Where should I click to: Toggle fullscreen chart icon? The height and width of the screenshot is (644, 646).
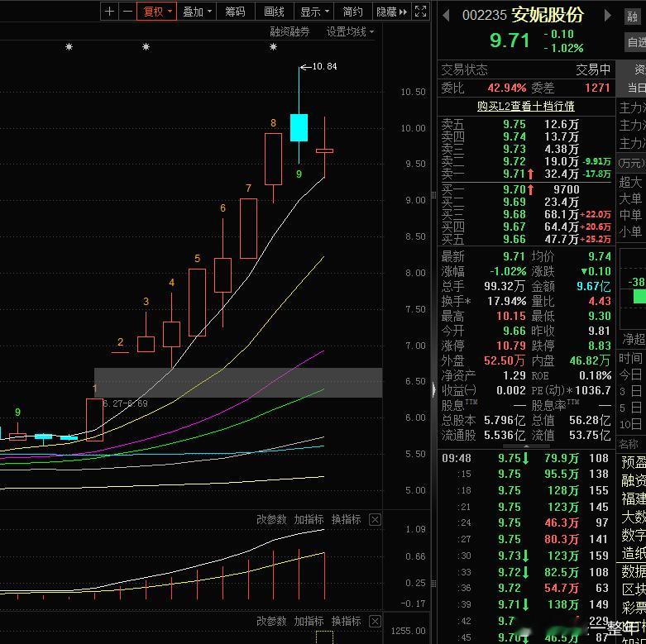pyautogui.click(x=421, y=12)
